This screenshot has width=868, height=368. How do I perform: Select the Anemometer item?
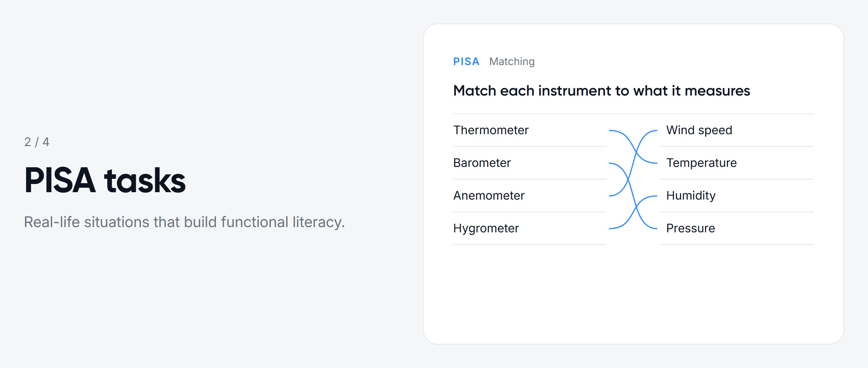(x=529, y=196)
